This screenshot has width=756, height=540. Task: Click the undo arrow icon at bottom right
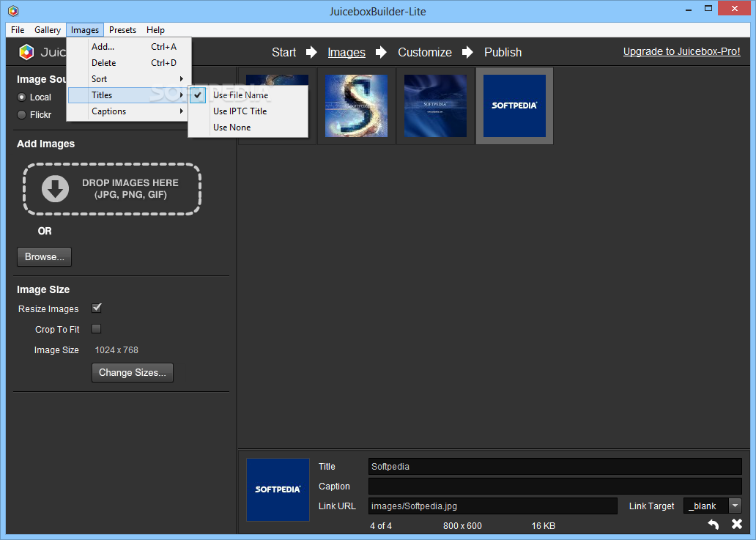(713, 524)
